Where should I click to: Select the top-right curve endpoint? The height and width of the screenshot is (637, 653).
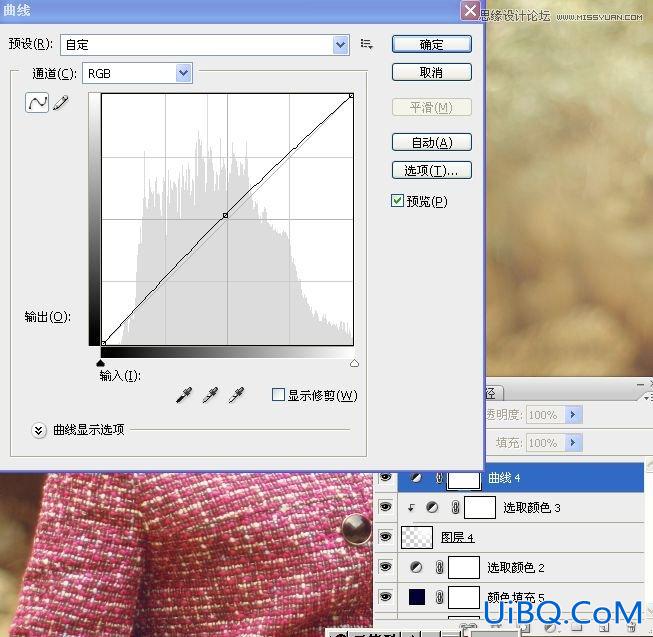(351, 96)
